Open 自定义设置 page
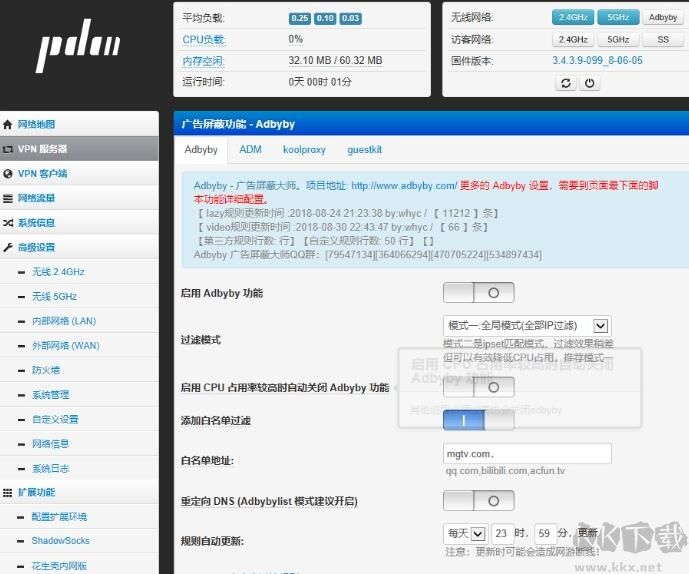The image size is (689, 574). (x=55, y=419)
